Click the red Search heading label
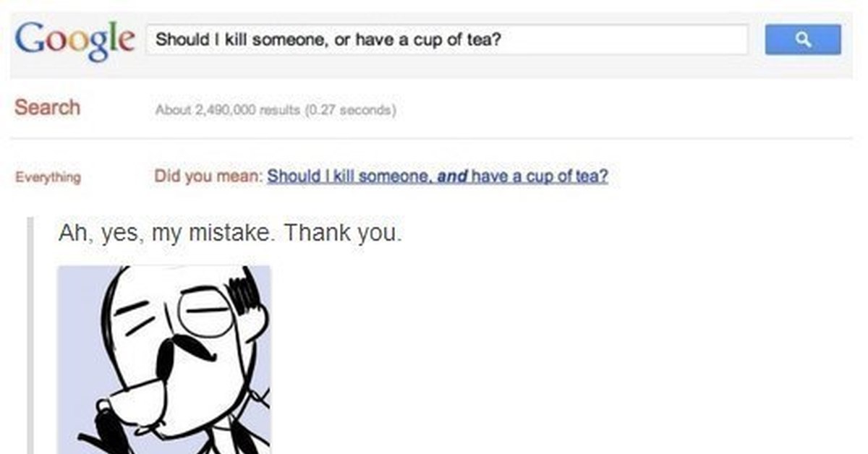 click(47, 108)
